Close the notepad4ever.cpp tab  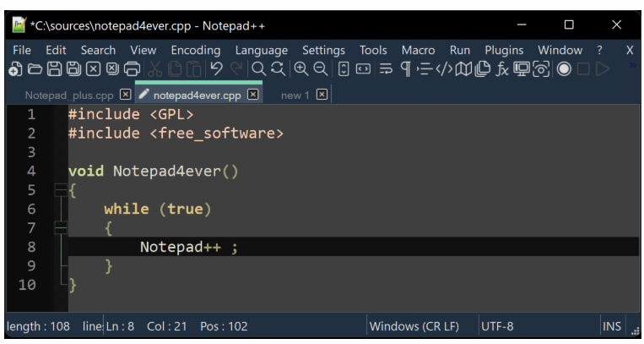253,95
